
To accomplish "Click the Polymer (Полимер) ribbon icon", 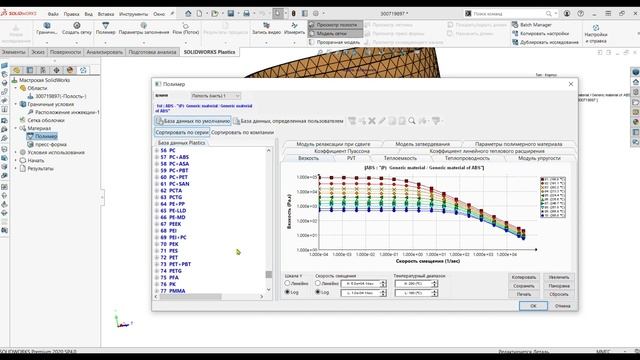I will 106,29.
